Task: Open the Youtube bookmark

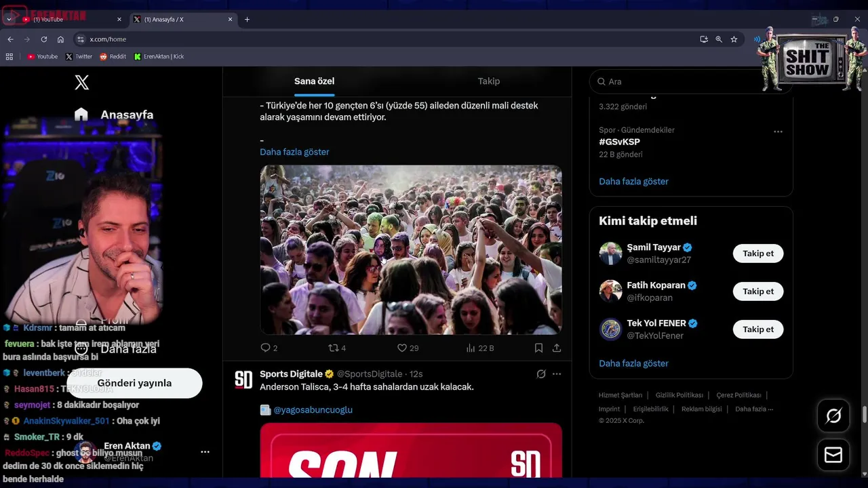Action: pos(42,57)
